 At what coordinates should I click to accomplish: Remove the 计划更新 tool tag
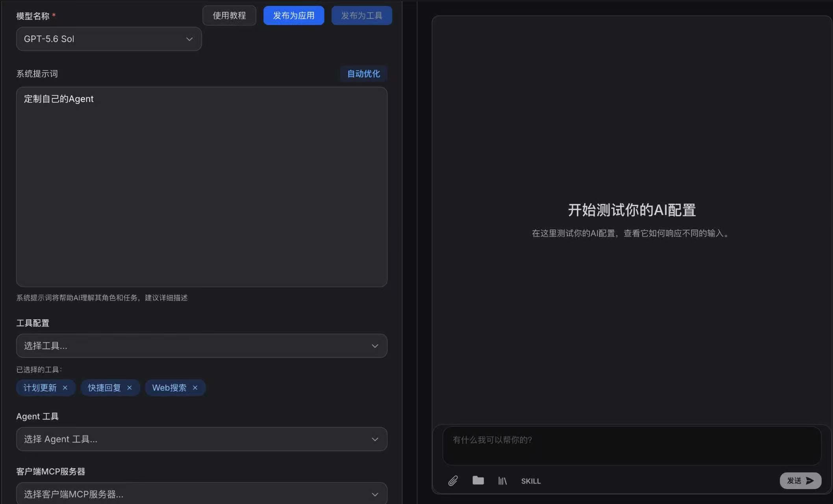(65, 388)
